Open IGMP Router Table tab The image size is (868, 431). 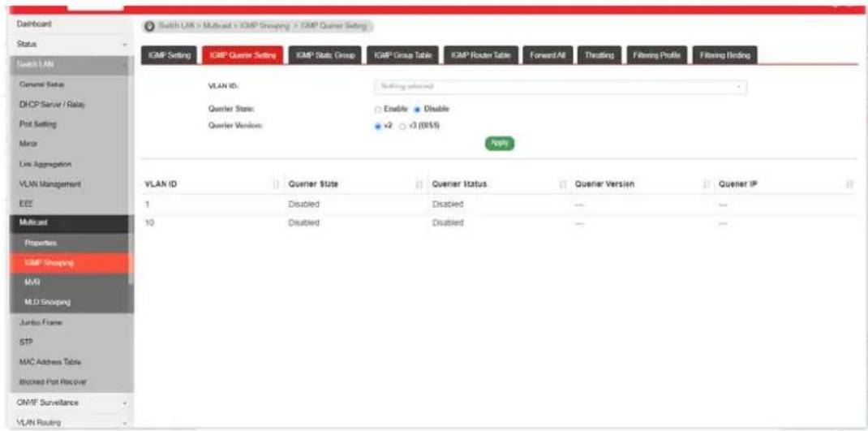[x=480, y=55]
